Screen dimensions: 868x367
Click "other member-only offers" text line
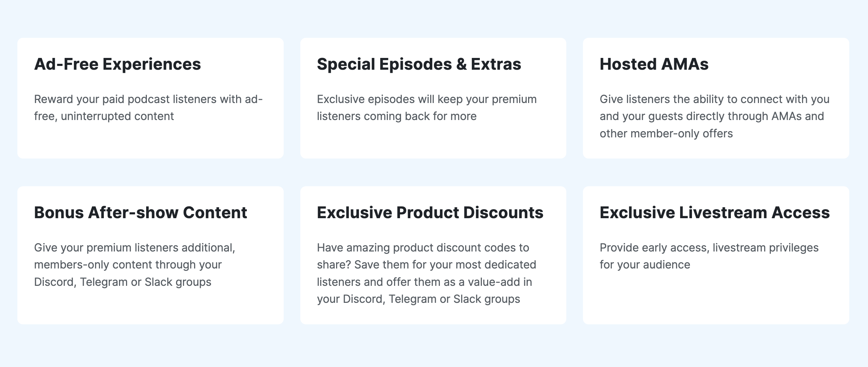coord(666,134)
